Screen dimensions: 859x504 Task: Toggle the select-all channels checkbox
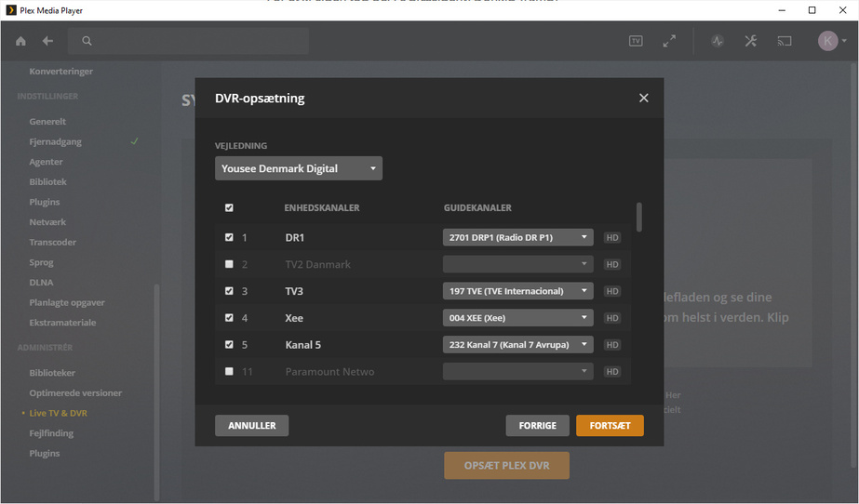point(229,208)
